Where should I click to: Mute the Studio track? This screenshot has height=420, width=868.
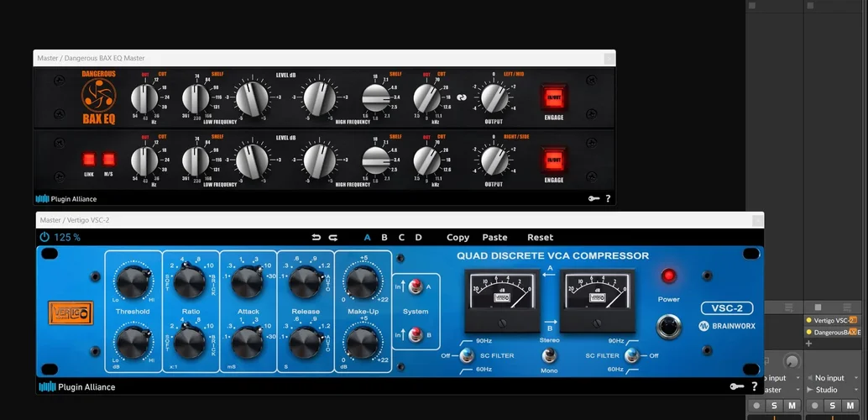850,406
